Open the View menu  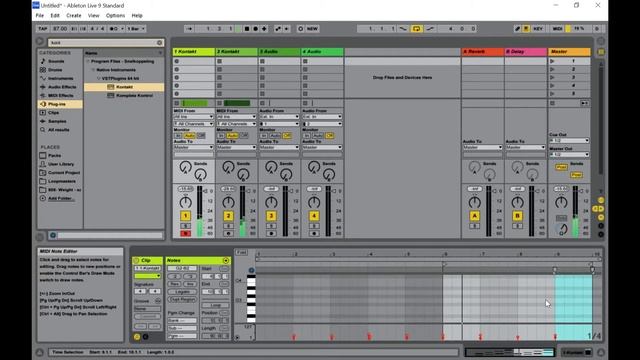pos(93,16)
